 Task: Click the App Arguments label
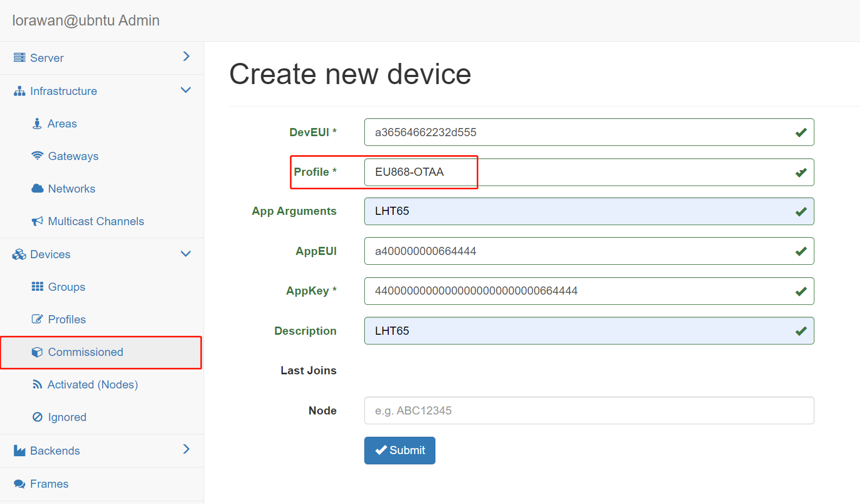click(294, 212)
